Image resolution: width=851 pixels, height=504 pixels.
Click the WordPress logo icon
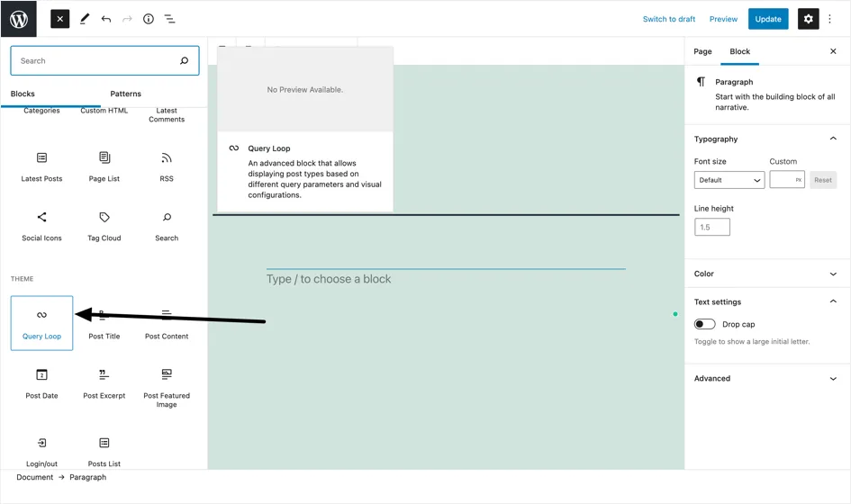pyautogui.click(x=18, y=19)
